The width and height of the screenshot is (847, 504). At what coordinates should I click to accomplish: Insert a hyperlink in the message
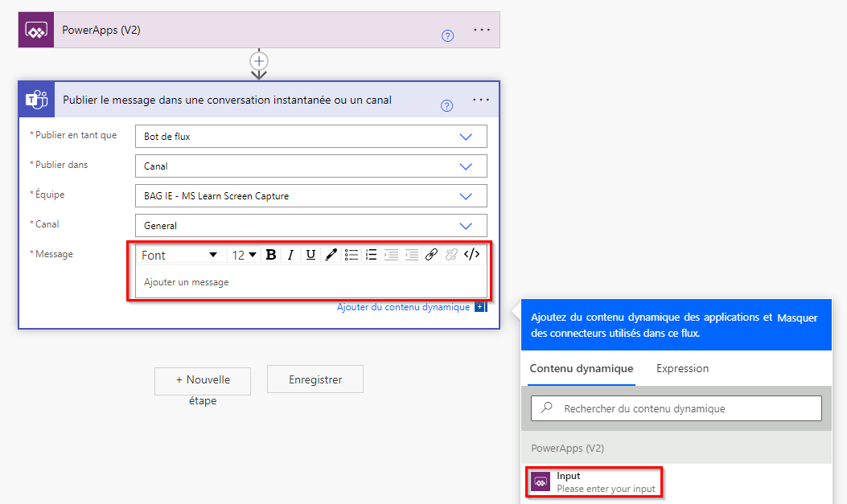(x=431, y=255)
